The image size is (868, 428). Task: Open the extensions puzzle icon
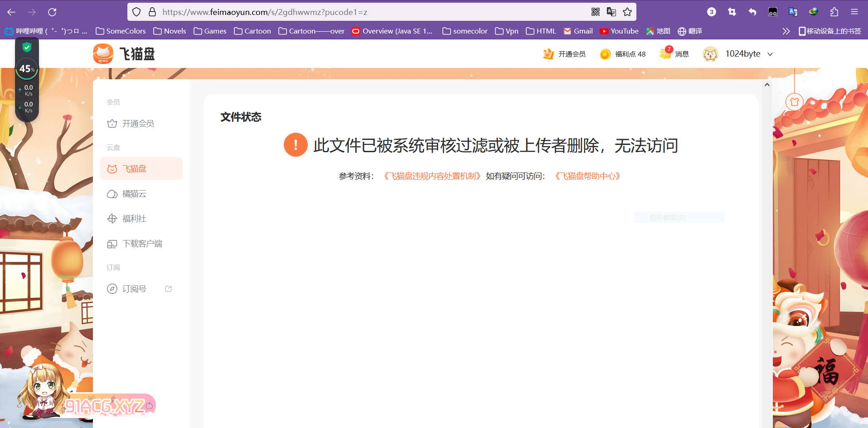pyautogui.click(x=834, y=12)
